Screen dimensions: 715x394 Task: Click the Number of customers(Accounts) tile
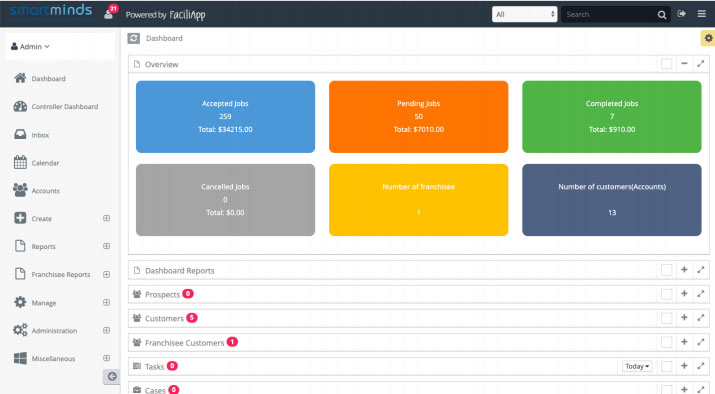pyautogui.click(x=611, y=200)
